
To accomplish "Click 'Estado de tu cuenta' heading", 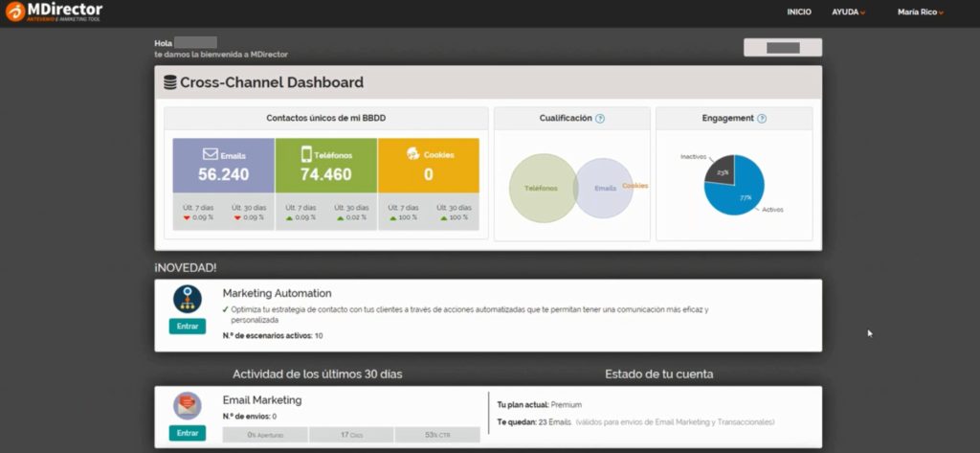I will (658, 374).
